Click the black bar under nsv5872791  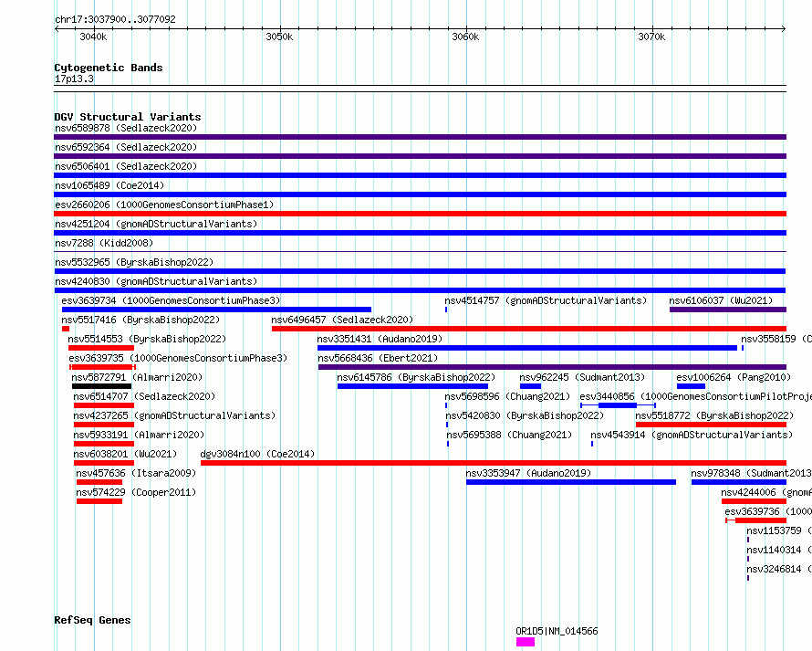(102, 386)
